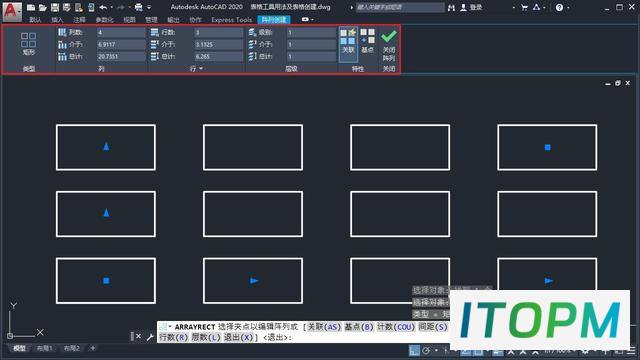Click the 列数 column count input field
The height and width of the screenshot is (360, 640).
121,32
